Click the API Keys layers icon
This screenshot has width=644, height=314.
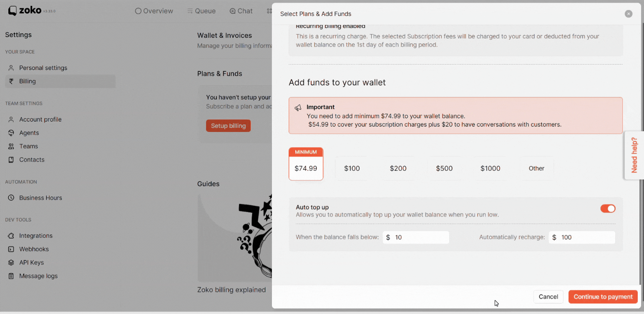pyautogui.click(x=11, y=262)
